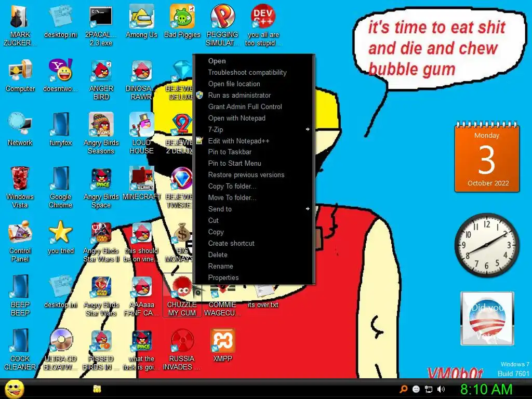This screenshot has height=399, width=532.
Task: Expand the 'Send to' submenu
Action: click(254, 209)
